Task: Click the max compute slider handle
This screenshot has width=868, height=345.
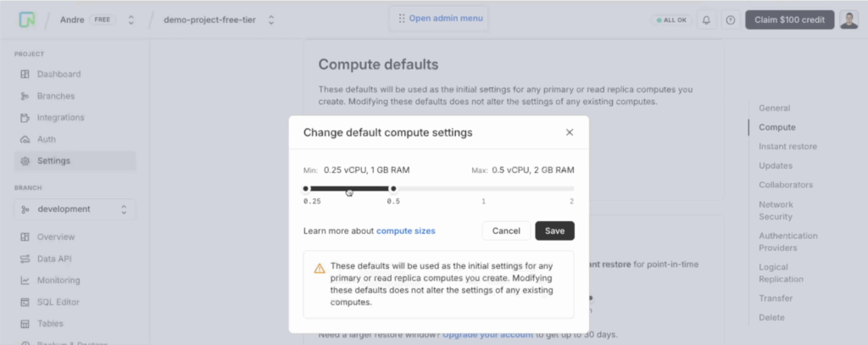Action: pos(393,189)
